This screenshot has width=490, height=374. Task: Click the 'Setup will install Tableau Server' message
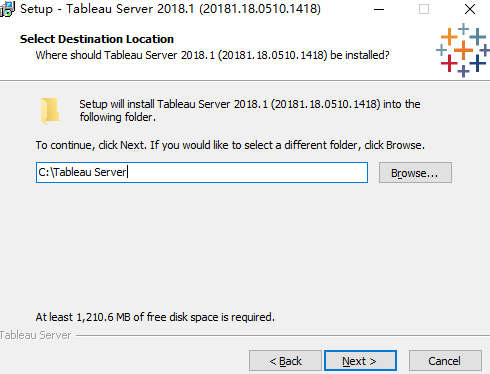coord(250,111)
